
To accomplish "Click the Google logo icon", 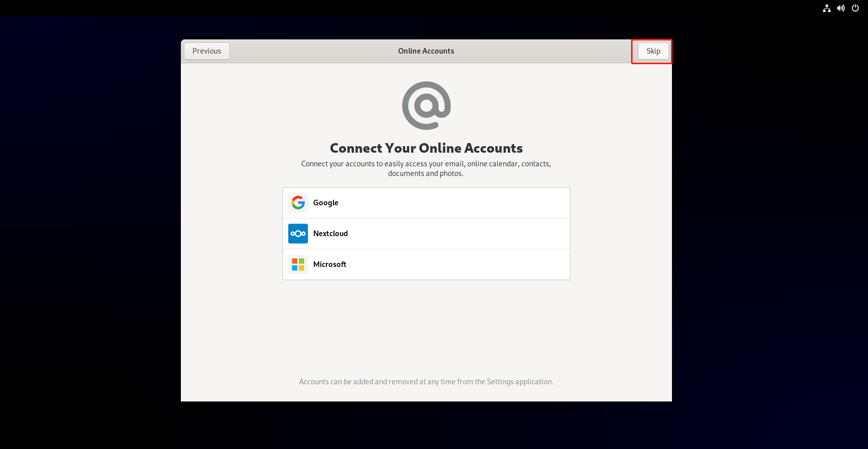I will [298, 203].
